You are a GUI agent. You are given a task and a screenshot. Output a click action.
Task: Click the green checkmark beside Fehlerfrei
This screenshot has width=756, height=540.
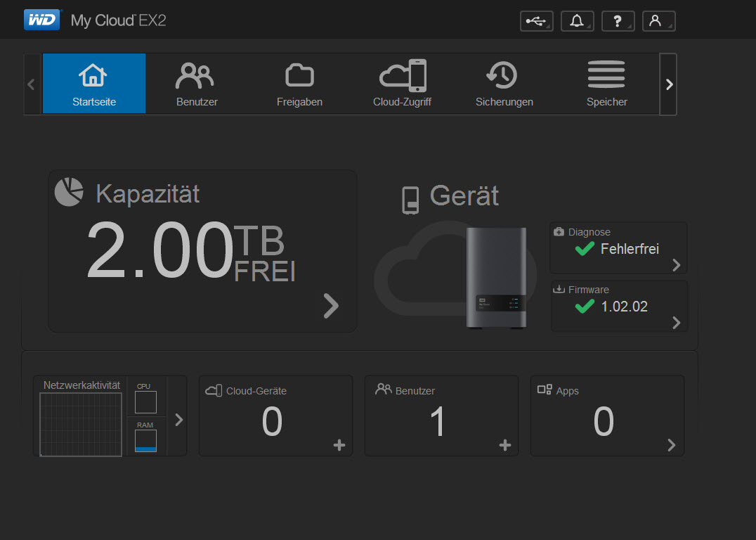pyautogui.click(x=585, y=249)
